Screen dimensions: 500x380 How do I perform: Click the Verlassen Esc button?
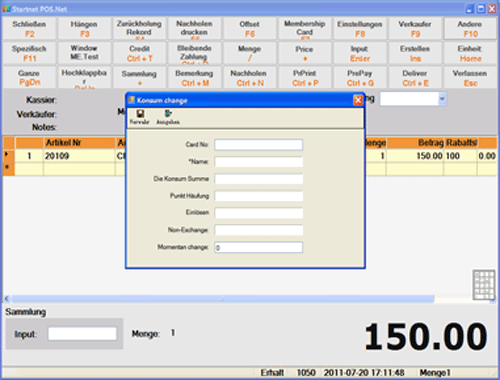[x=470, y=78]
